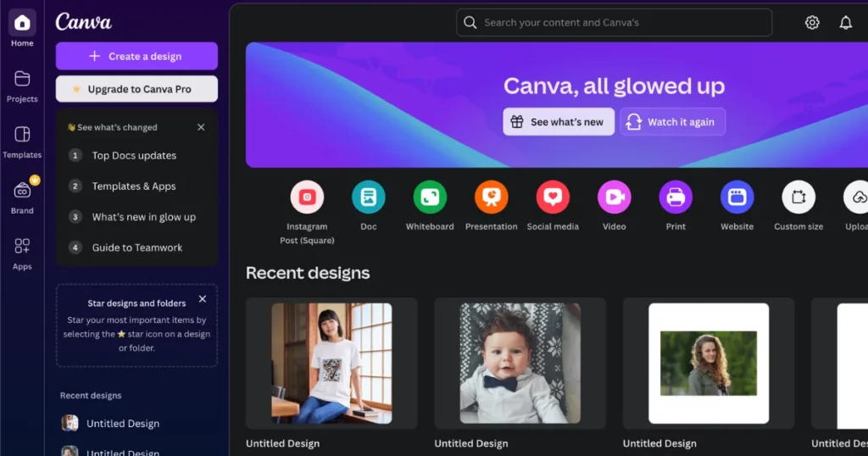Viewport: 868px width, 456px height.
Task: Click the search content input field
Action: (614, 23)
